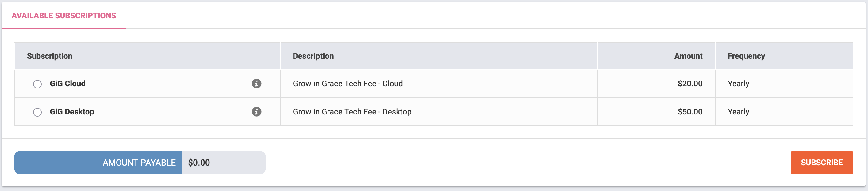Click Grow in Grace Tech Fee - Cloud description
The width and height of the screenshot is (868, 191).
pos(348,83)
